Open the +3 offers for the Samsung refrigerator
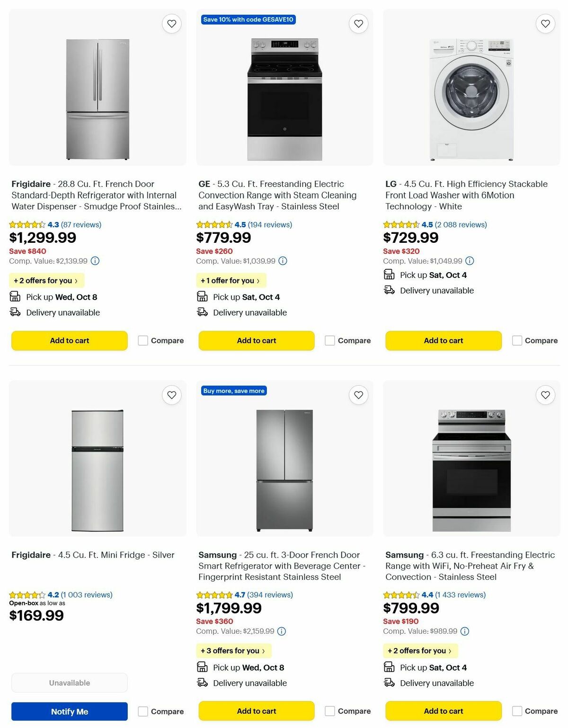 tap(233, 650)
